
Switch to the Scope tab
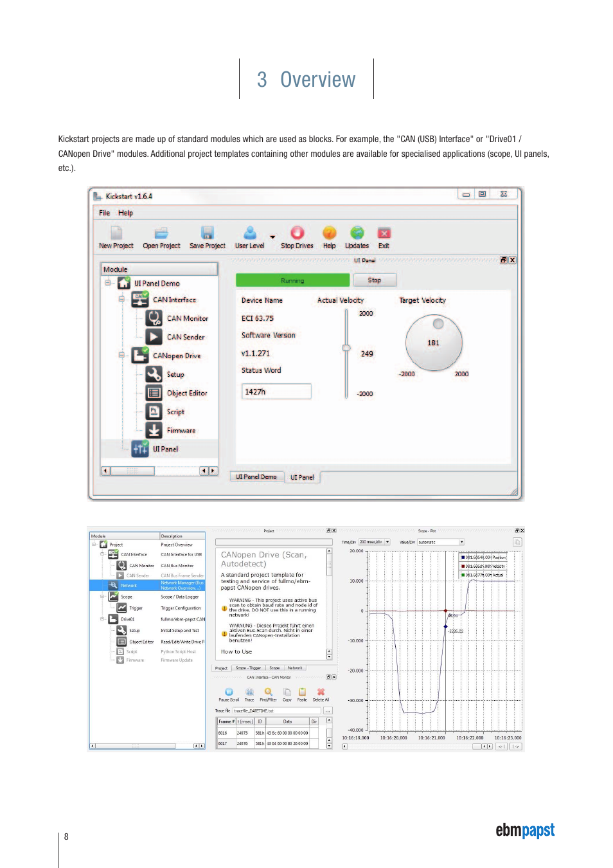(274, 668)
